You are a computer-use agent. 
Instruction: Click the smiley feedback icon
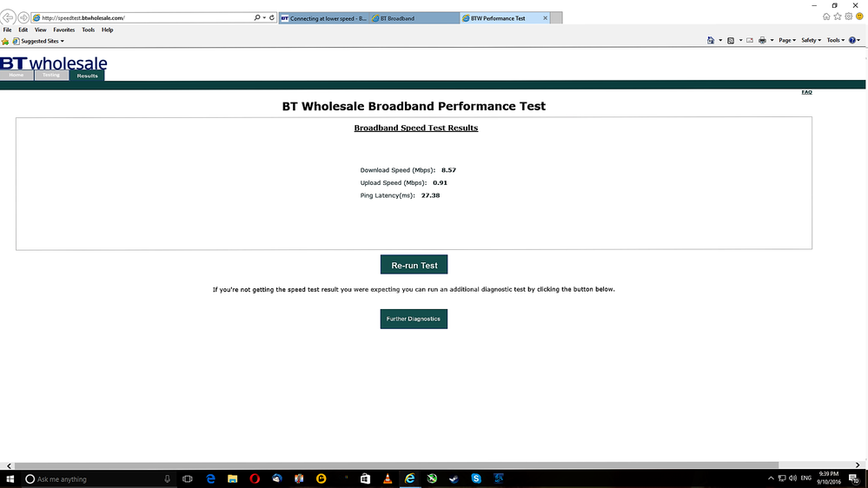tap(859, 16)
